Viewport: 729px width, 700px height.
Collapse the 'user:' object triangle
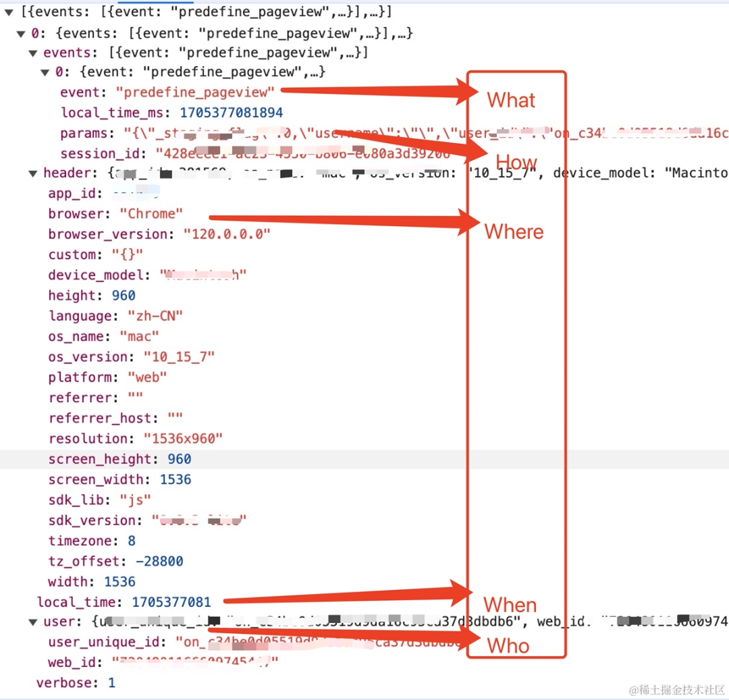click(x=33, y=622)
